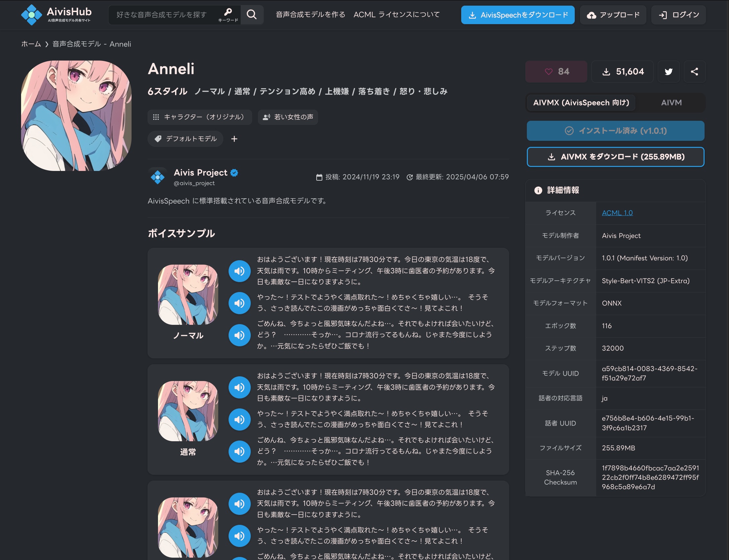Click the AivisSpeech に標準搭載 description text
Screen dimensions: 729x560
pos(237,201)
